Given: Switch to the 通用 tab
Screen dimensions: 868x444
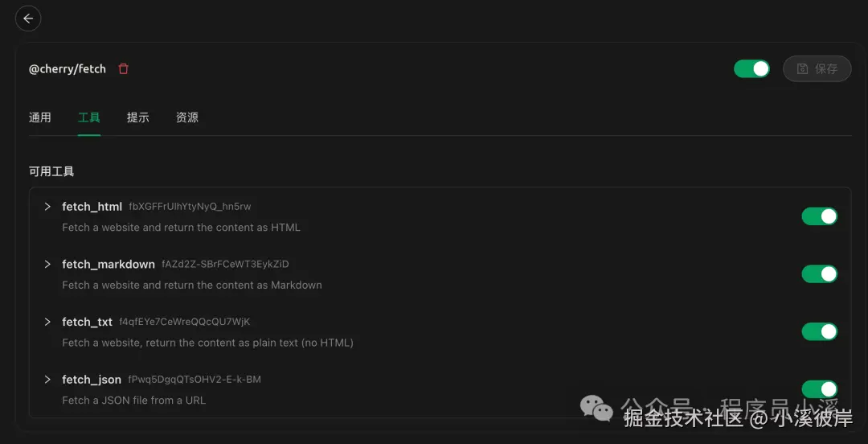Looking at the screenshot, I should pos(40,117).
